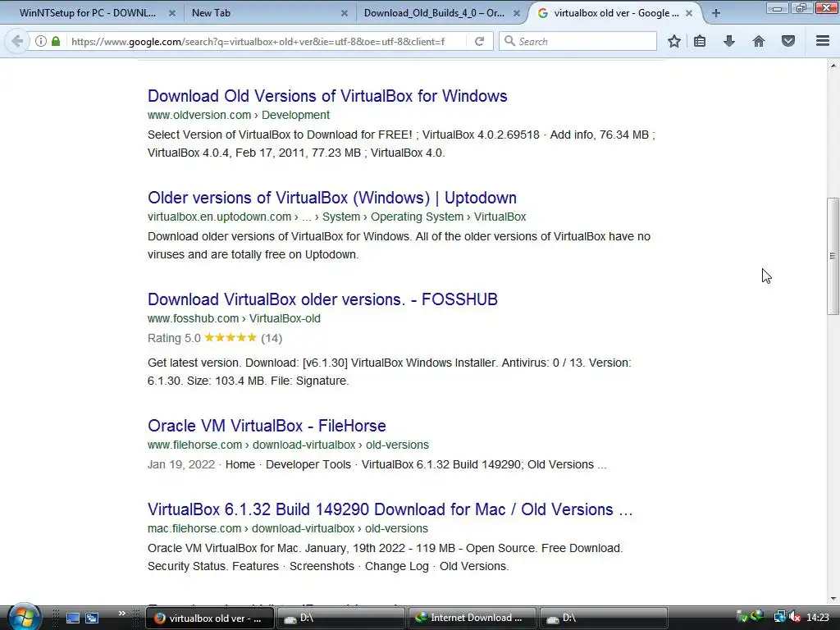Open a new tab with plus button

click(716, 13)
